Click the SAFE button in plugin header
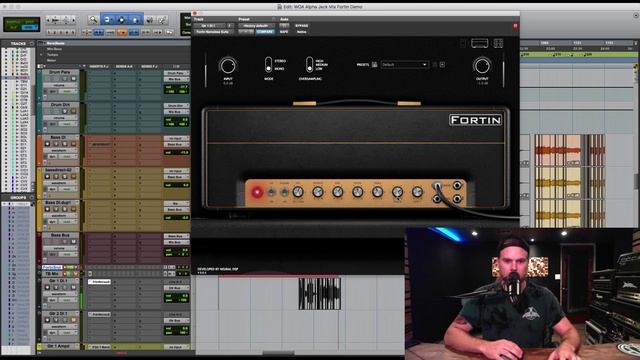This screenshot has height=360, width=640. [x=284, y=32]
